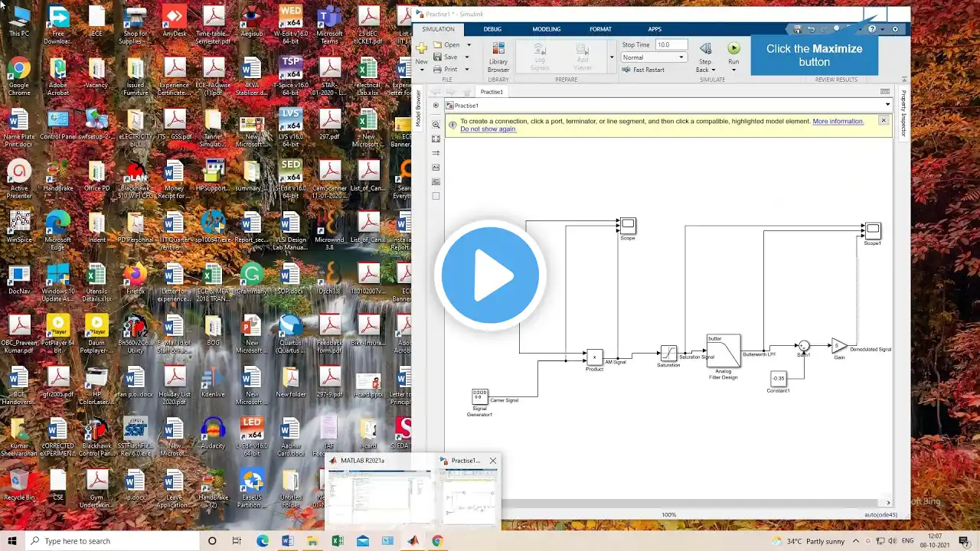The height and width of the screenshot is (551, 980).
Task: Click the Annotation text palette icon
Action: [x=436, y=167]
